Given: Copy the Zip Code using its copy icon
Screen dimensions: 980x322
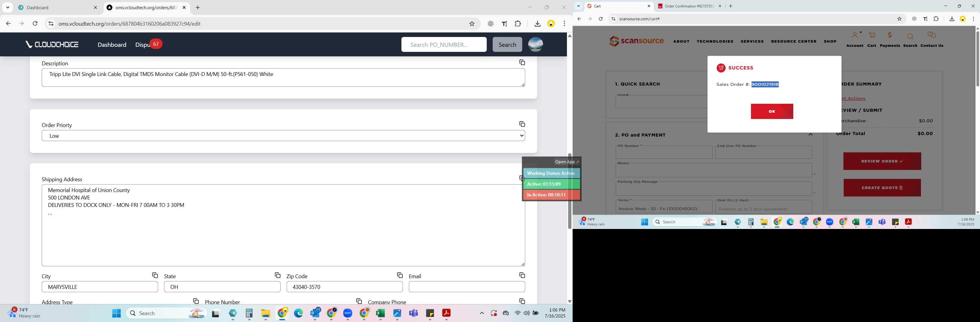Looking at the screenshot, I should [x=399, y=275].
